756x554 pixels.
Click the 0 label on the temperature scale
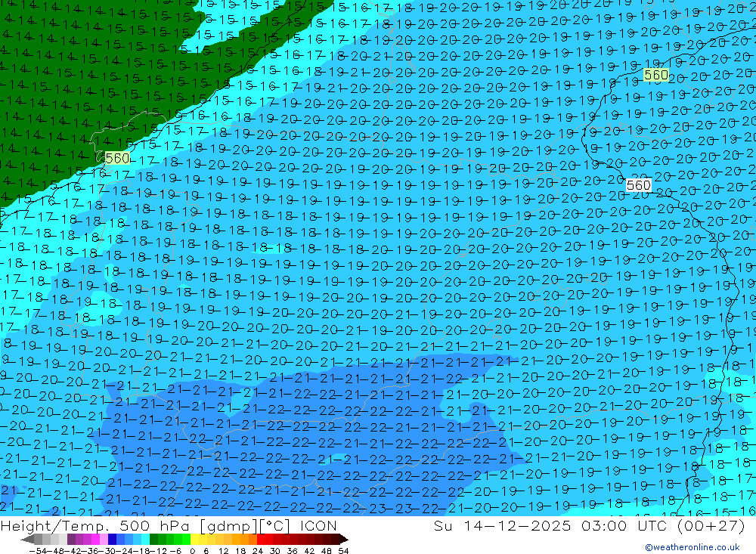(192, 551)
